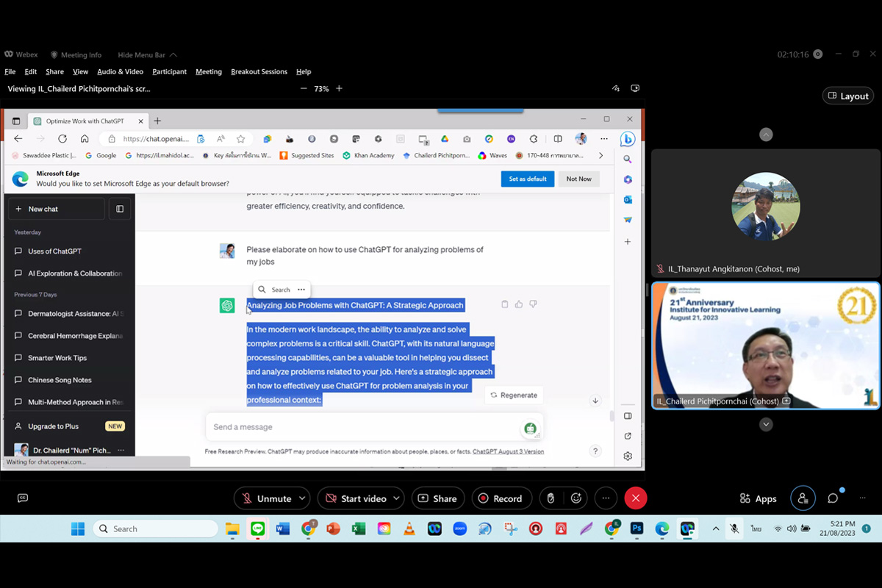Viewport: 882px width, 588px height.
Task: Zoom in shared screen with plus icon
Action: tap(339, 88)
